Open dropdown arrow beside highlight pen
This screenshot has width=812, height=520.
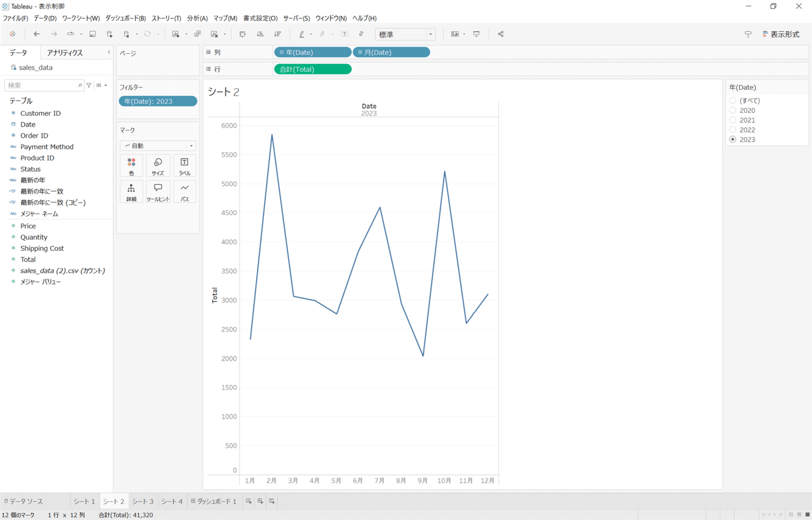coord(311,34)
